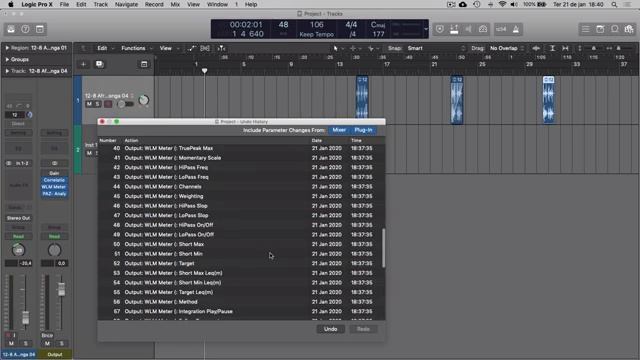The width and height of the screenshot is (640, 360).
Task: Click the Correlatio plug-in slot
Action: pyautogui.click(x=54, y=180)
